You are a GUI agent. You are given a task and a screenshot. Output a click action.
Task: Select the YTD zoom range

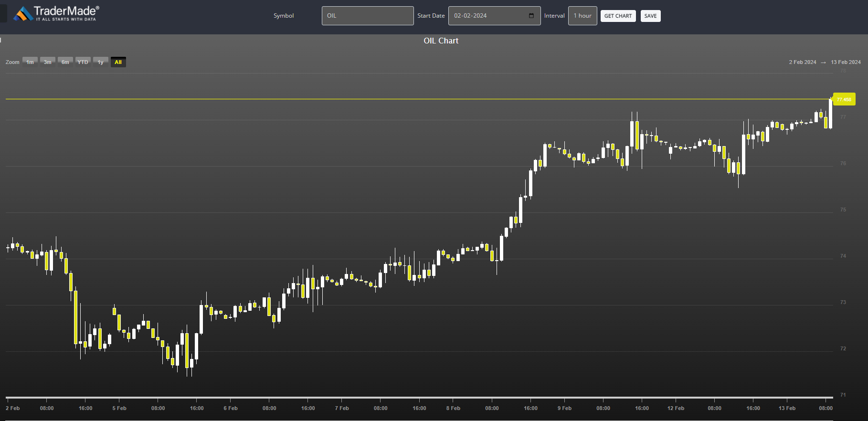[83, 62]
